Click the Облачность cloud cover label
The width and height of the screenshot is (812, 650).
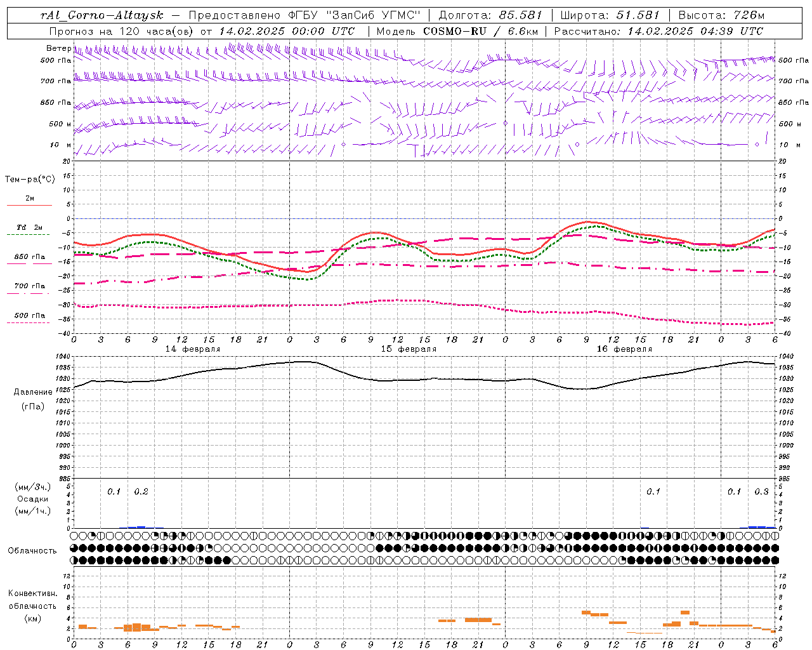(x=32, y=551)
